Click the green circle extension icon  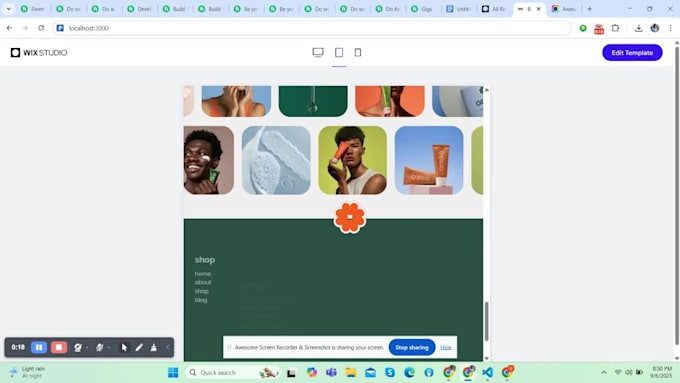tap(583, 28)
